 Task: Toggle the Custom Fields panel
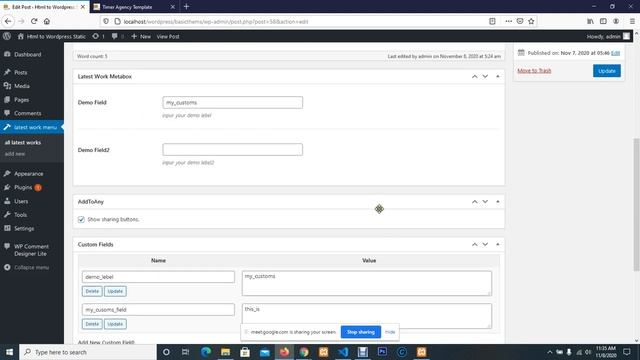[498, 244]
